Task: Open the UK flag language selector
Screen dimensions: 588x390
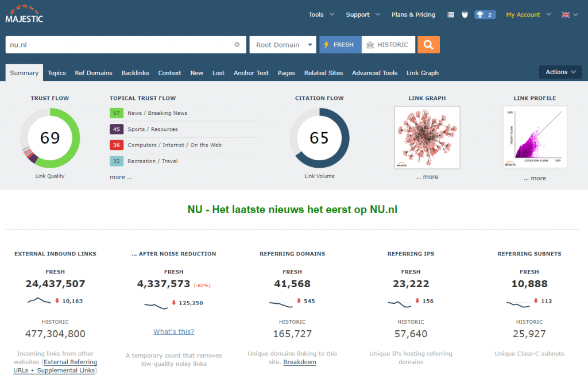Action: click(x=569, y=15)
